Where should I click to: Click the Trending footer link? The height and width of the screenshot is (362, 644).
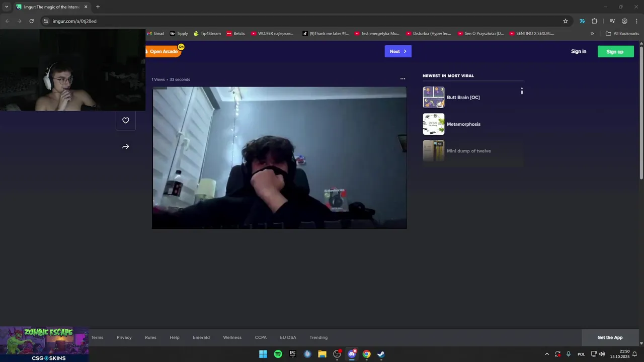318,337
